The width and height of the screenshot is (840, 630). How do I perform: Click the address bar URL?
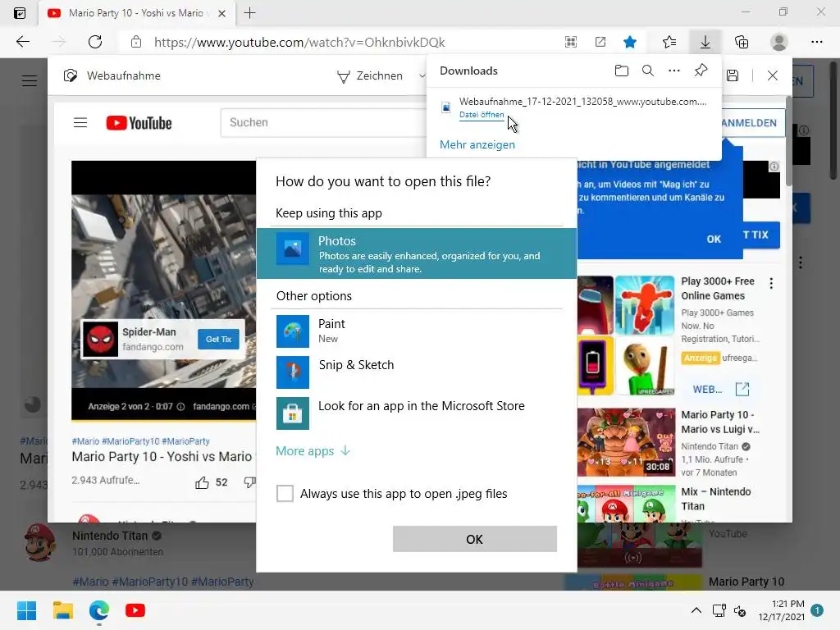[x=299, y=43]
